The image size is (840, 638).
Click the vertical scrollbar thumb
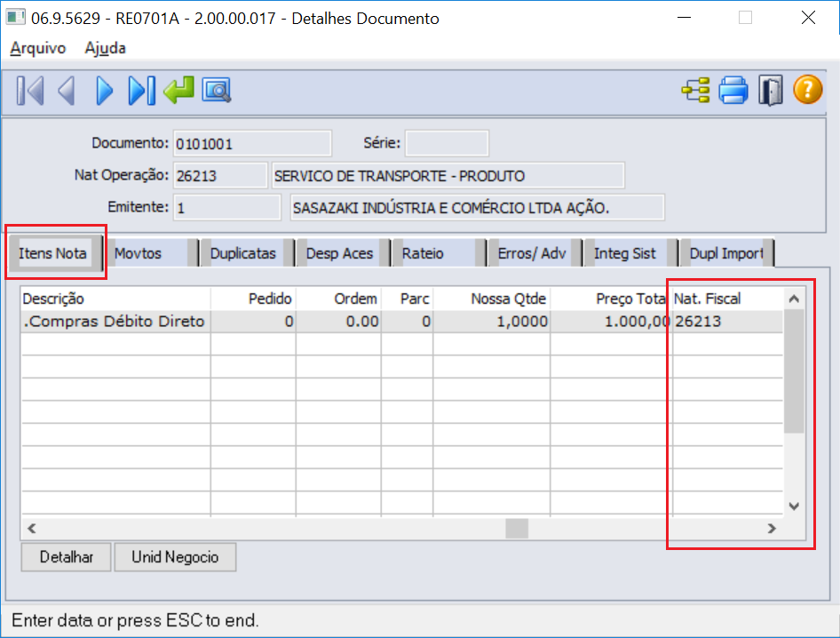[x=794, y=371]
